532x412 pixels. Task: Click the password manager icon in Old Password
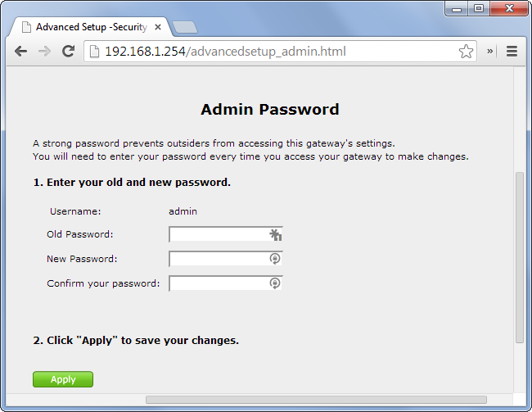(276, 235)
